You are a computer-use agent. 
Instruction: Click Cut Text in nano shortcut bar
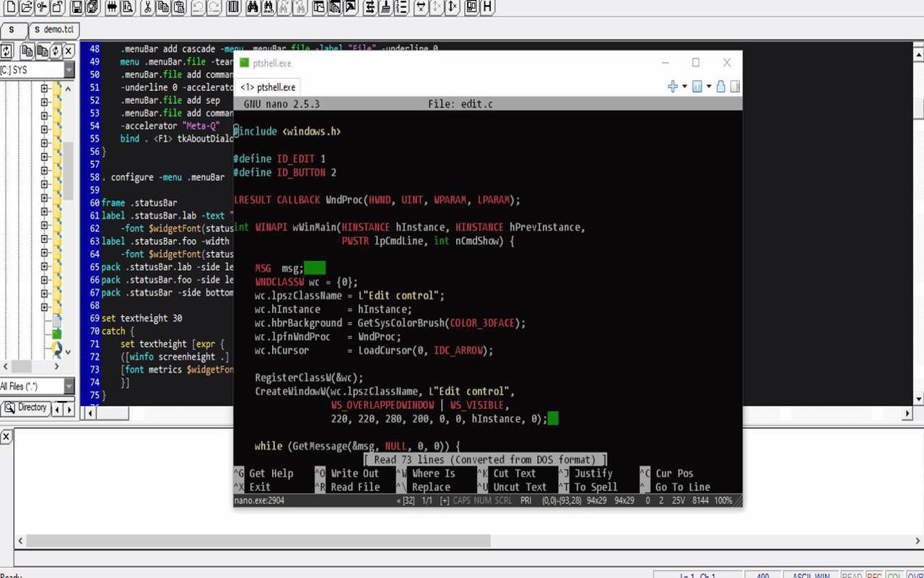515,473
